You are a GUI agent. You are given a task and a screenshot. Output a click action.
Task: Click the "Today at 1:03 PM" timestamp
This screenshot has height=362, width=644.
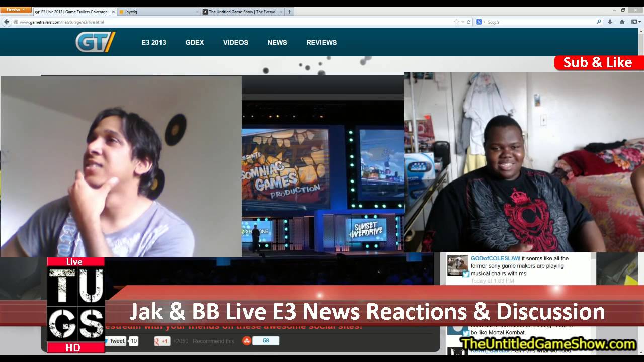[x=493, y=281]
